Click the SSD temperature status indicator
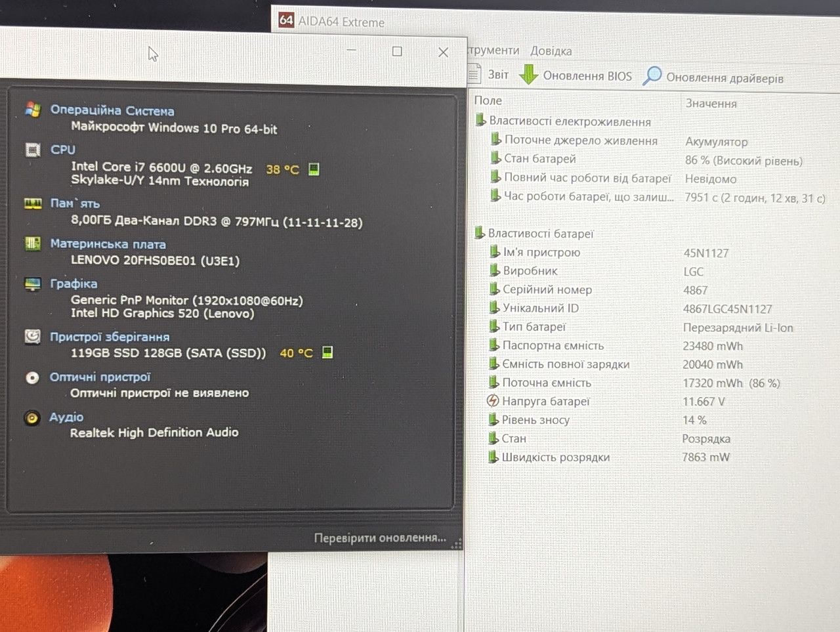840x632 pixels. click(x=327, y=352)
